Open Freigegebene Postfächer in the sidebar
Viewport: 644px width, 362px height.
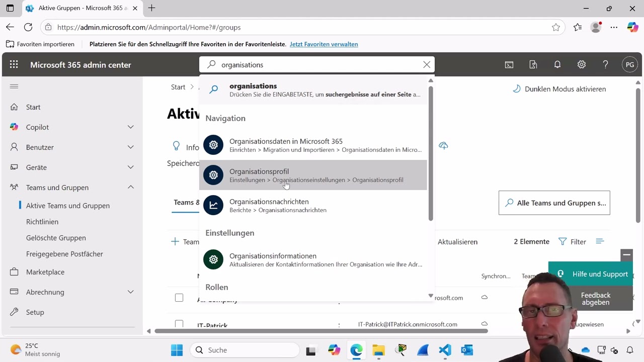pos(64,254)
